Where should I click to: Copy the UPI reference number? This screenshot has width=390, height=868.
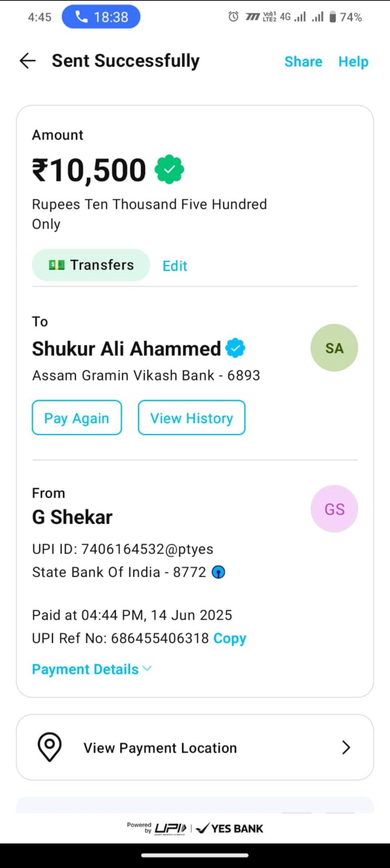point(230,638)
